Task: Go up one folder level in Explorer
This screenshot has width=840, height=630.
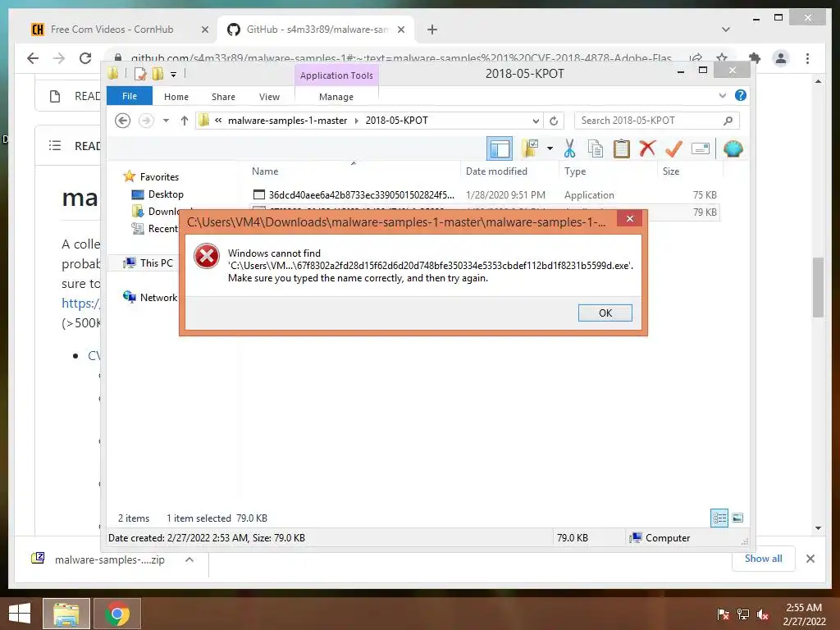Action: point(185,121)
